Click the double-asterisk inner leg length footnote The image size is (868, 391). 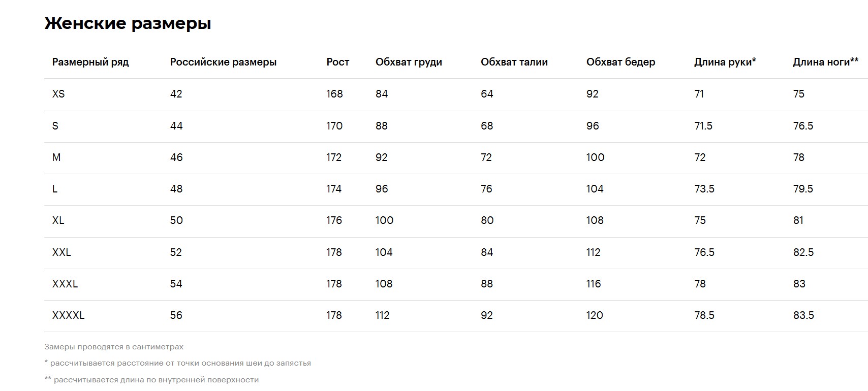151,380
